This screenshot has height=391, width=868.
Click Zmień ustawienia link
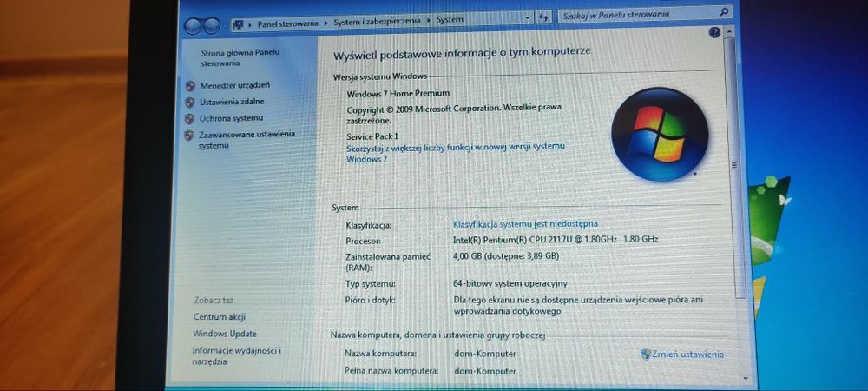pos(687,355)
